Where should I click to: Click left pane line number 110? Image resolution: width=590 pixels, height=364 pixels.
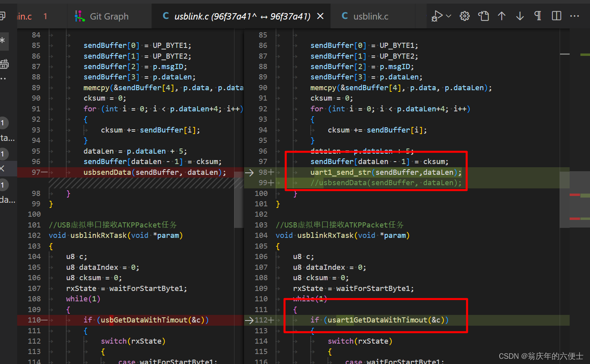click(x=34, y=320)
